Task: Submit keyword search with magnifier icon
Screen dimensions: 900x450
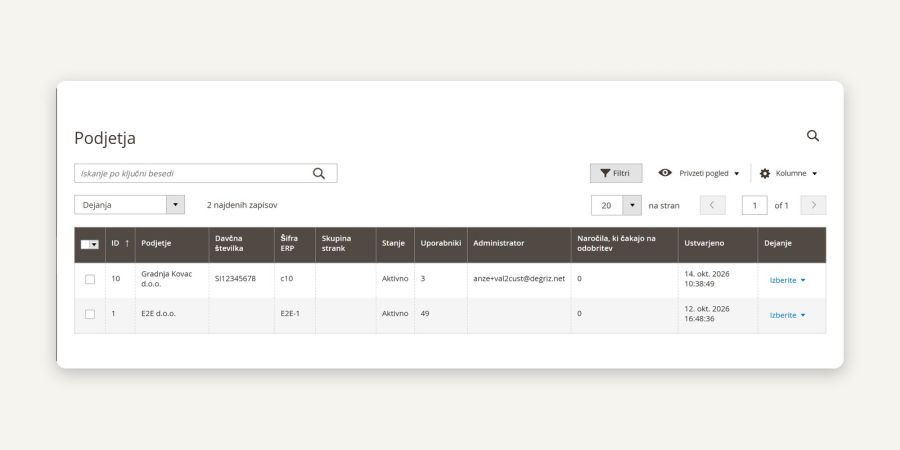Action: click(x=319, y=173)
